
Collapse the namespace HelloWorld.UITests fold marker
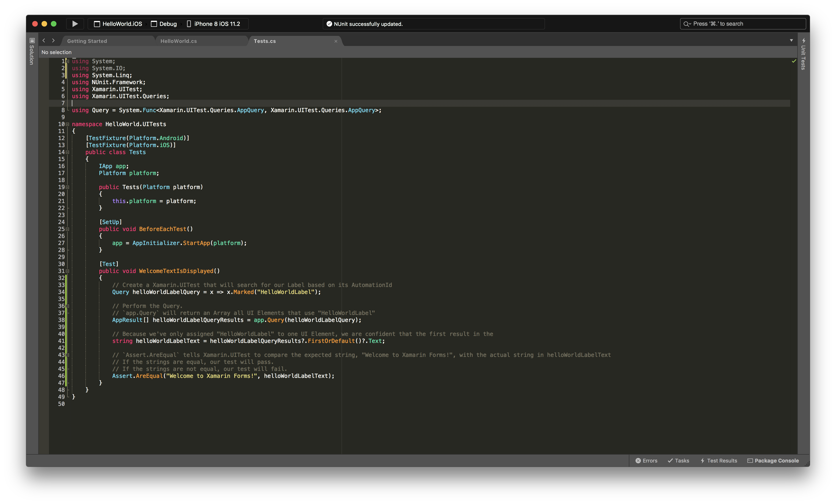coord(67,124)
